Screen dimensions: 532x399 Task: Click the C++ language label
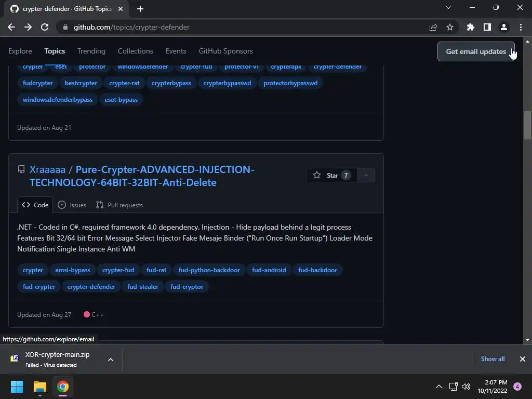tap(94, 315)
